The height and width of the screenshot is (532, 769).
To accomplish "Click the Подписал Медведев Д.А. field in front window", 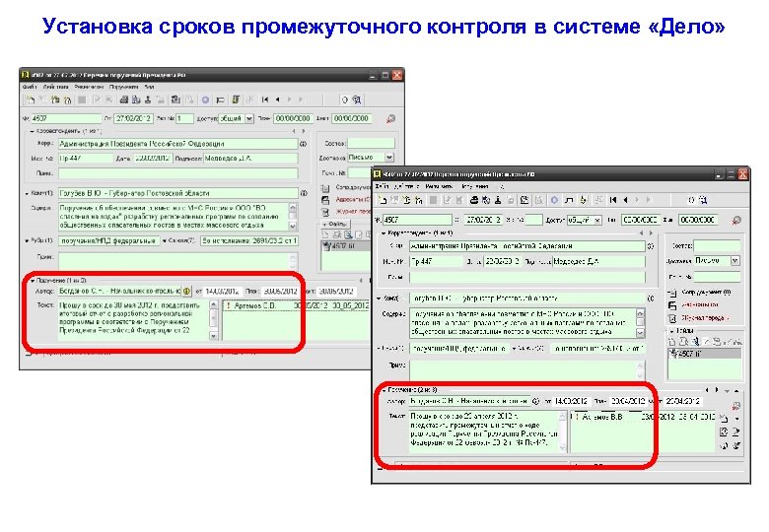I will click(598, 262).
